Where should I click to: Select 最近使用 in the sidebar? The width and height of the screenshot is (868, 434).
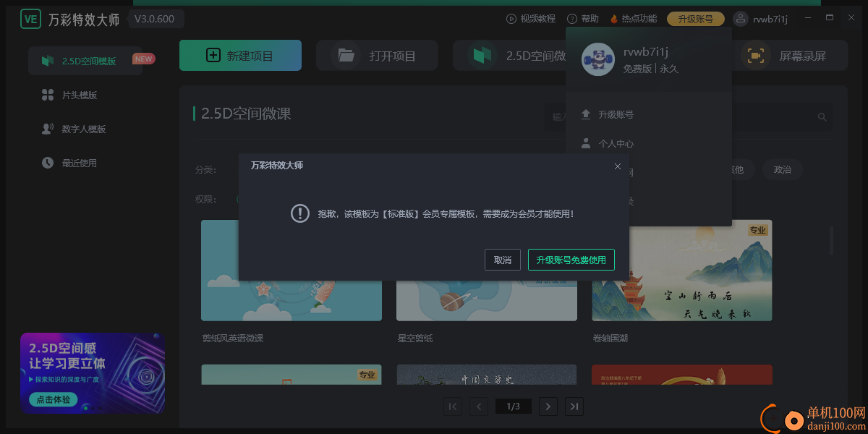(80, 163)
